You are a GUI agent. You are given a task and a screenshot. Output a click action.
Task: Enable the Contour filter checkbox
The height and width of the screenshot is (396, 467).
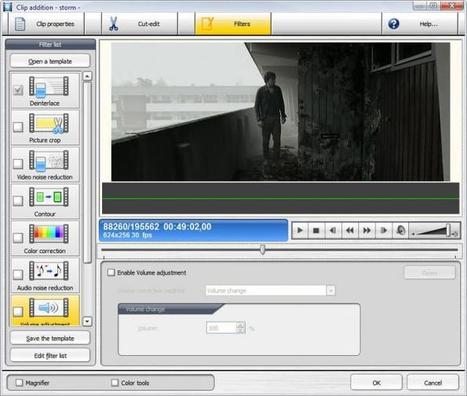point(18,201)
